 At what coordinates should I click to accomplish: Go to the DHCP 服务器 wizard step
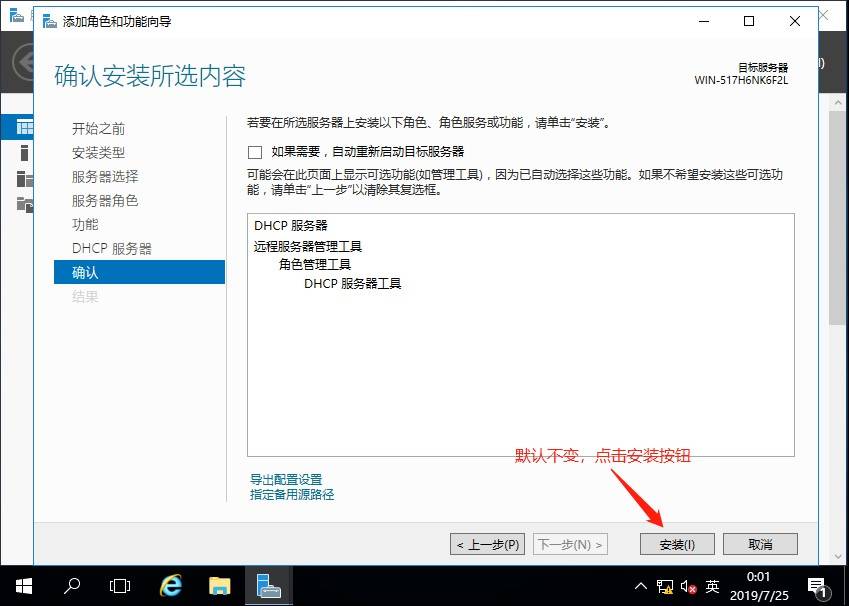pos(112,248)
